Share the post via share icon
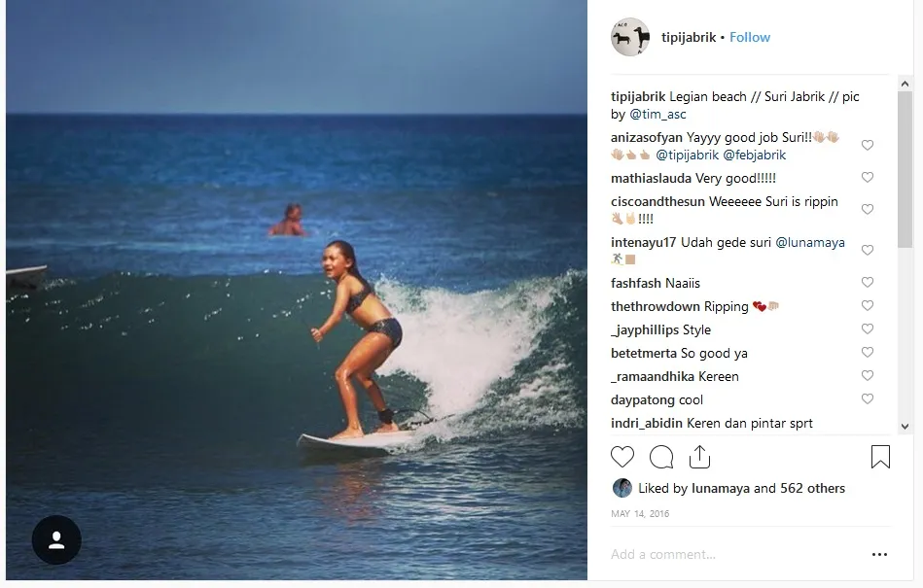This screenshot has width=923, height=588. coord(699,457)
